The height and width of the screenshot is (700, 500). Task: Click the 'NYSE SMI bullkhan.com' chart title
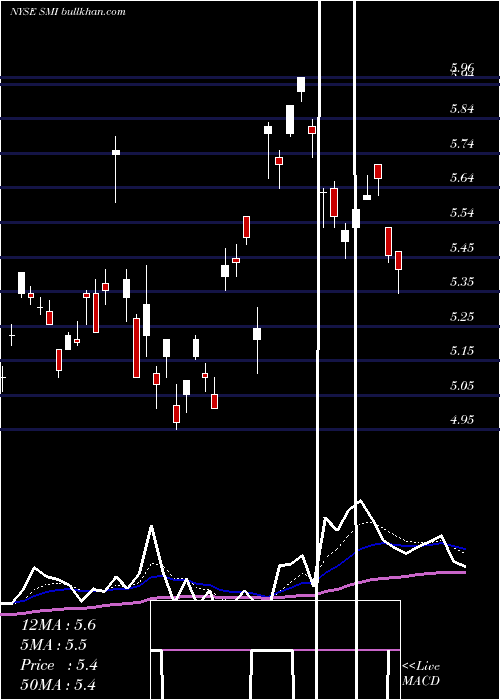point(68,12)
